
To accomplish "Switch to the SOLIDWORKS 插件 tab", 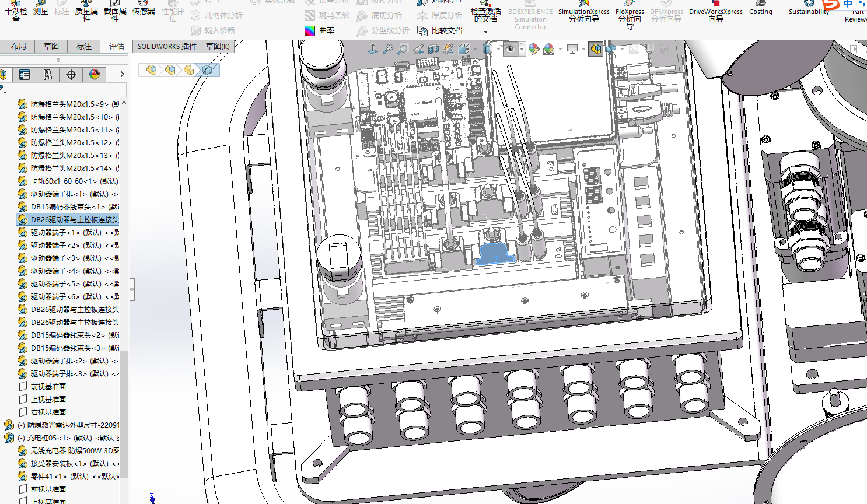I will (x=167, y=46).
